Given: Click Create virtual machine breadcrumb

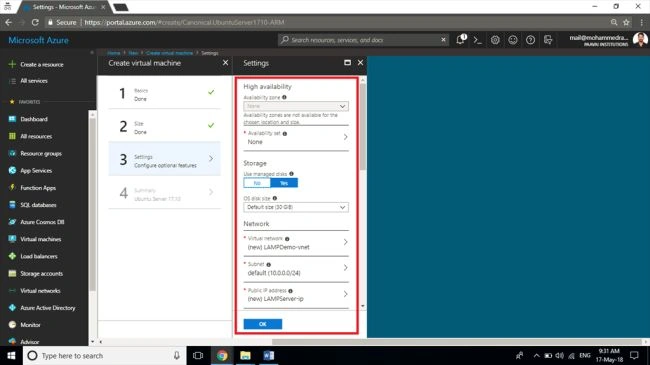Looking at the screenshot, I should coord(170,53).
